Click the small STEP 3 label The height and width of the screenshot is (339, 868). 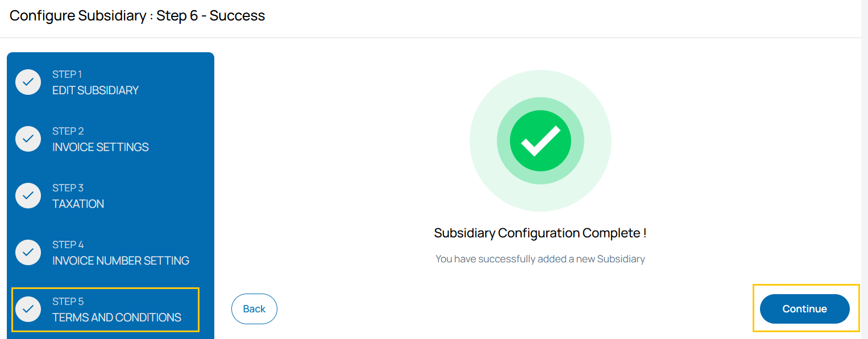click(68, 188)
